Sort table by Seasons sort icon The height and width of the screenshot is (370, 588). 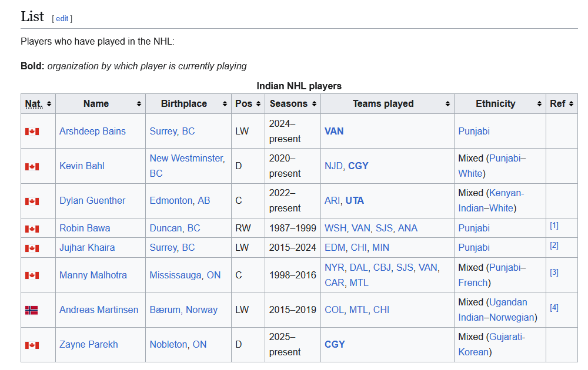pyautogui.click(x=314, y=104)
